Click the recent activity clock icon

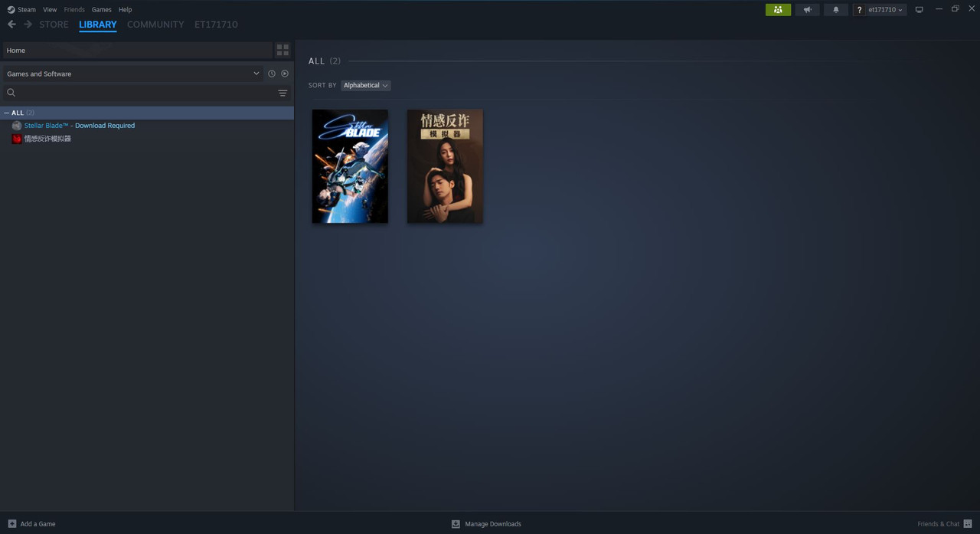pyautogui.click(x=271, y=74)
